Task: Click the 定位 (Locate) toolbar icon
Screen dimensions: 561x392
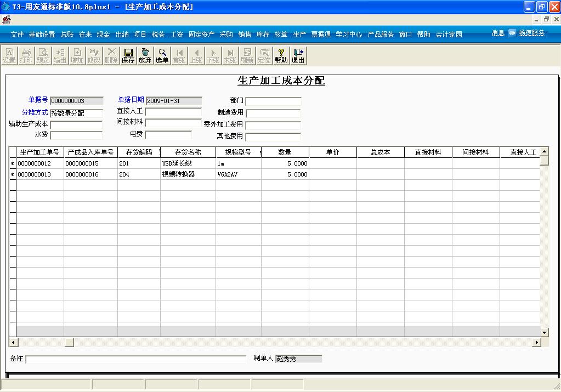Action: (x=263, y=55)
